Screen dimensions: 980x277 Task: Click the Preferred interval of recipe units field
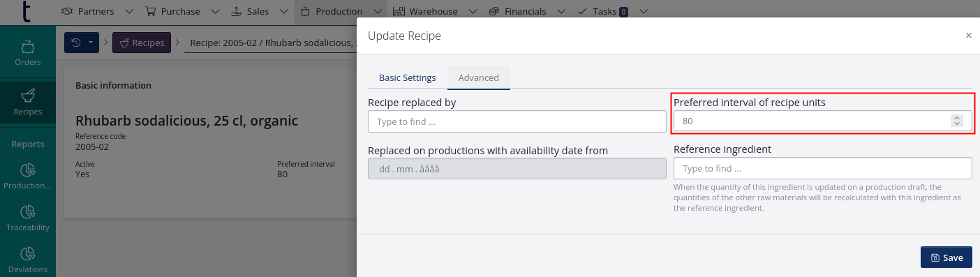pyautogui.click(x=823, y=121)
